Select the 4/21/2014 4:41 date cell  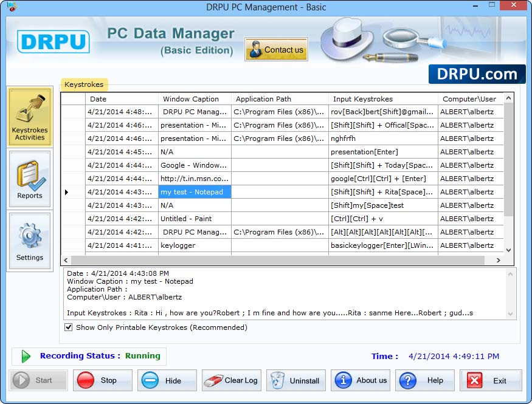(x=122, y=245)
